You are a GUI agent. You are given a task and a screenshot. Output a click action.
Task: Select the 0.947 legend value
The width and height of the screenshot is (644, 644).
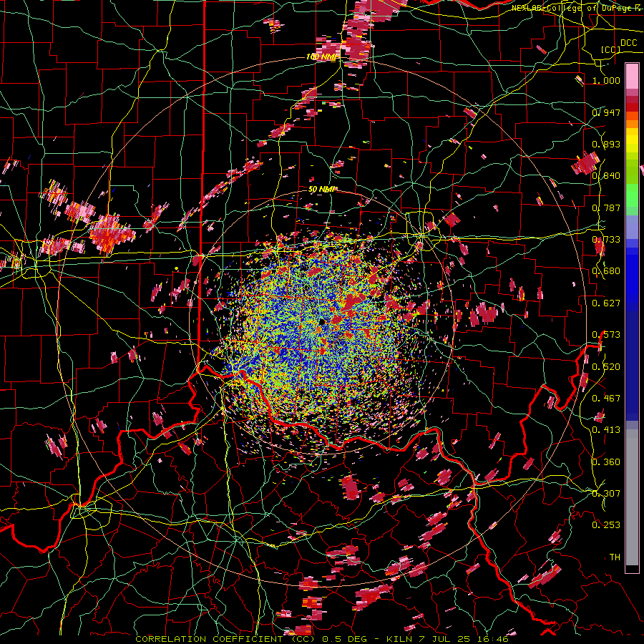pos(606,112)
